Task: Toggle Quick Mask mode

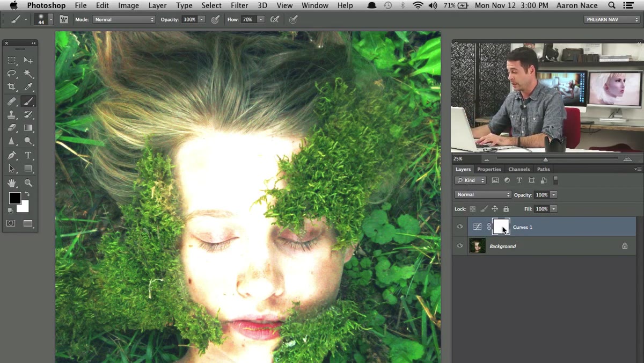Action: (x=11, y=223)
